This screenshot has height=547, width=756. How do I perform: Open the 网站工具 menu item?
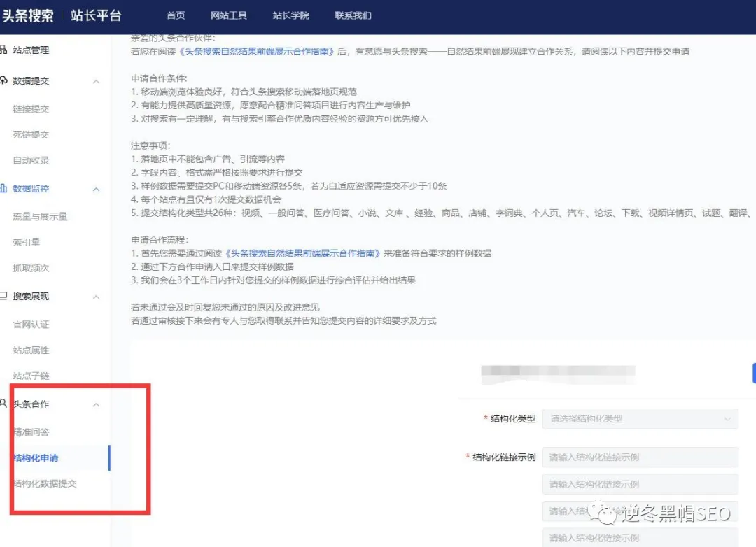(x=230, y=15)
